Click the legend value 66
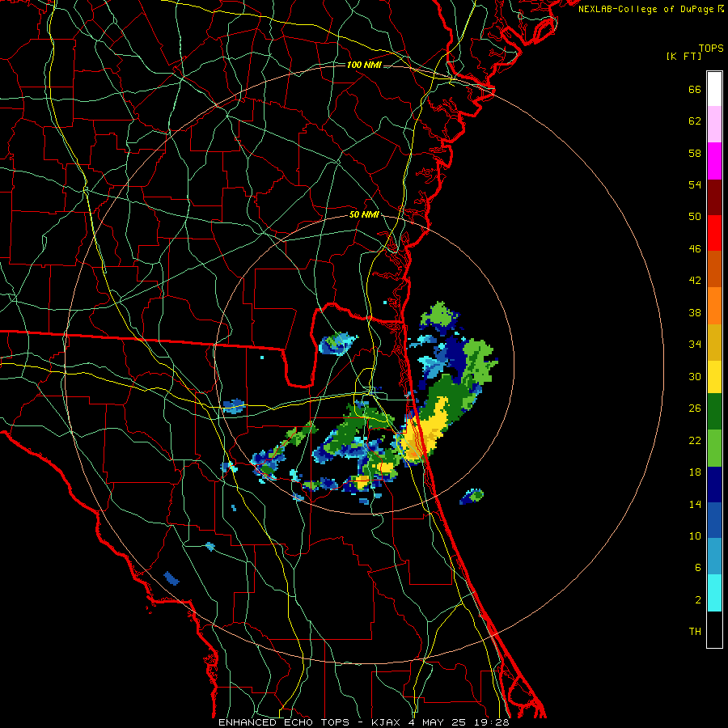Viewport: 728px width, 728px height. coord(695,90)
